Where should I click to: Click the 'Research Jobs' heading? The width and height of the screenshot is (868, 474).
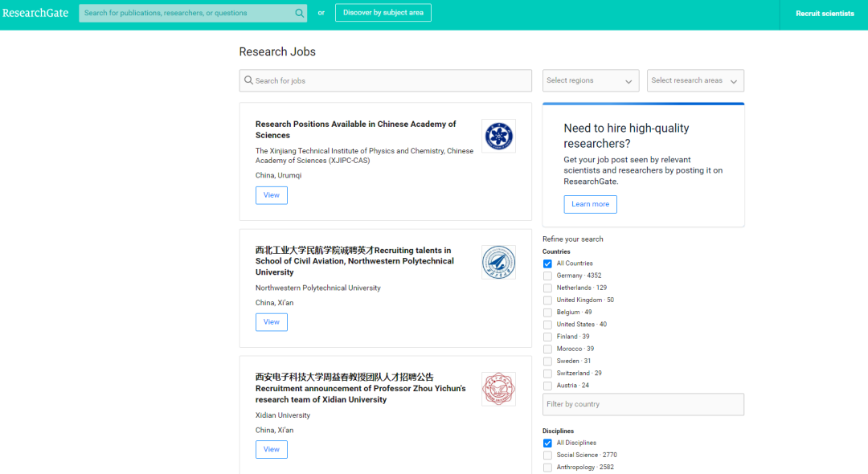click(x=277, y=51)
